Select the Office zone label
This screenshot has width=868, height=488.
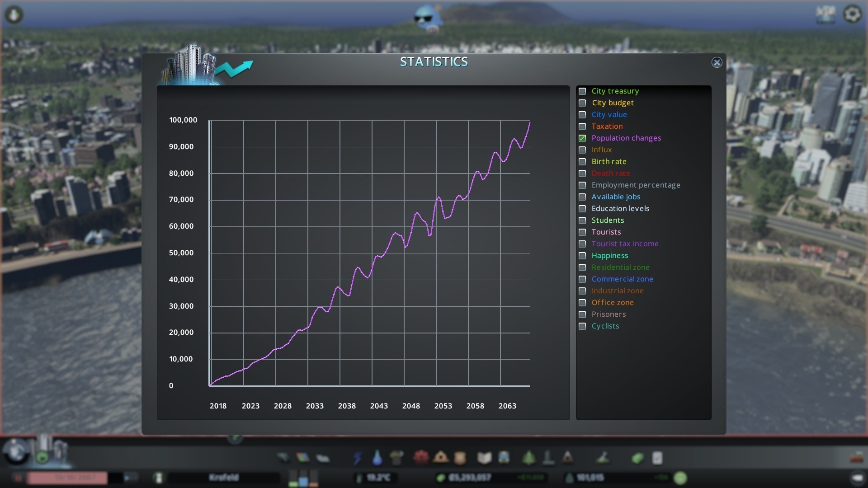pyautogui.click(x=612, y=303)
